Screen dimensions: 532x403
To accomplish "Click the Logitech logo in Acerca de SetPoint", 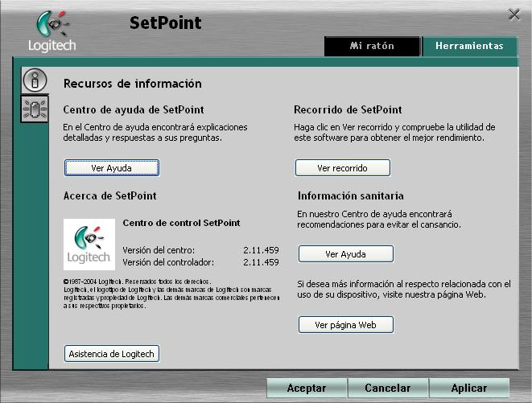I will [89, 245].
